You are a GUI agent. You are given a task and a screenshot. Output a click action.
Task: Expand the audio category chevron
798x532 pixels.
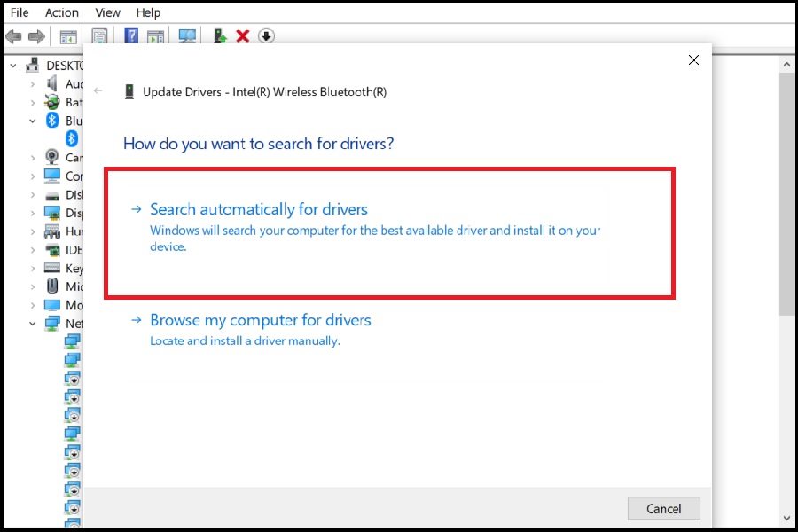coord(33,84)
